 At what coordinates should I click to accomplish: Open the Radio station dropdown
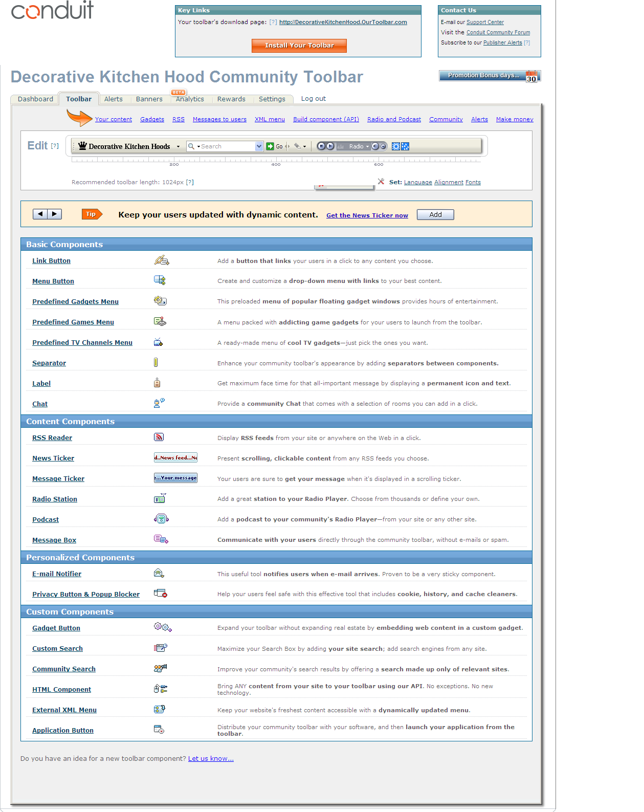(367, 146)
